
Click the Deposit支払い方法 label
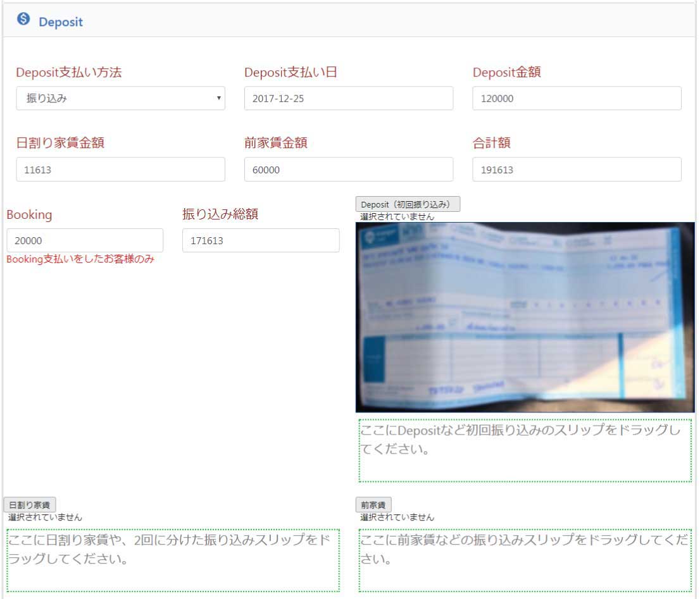coord(68,72)
